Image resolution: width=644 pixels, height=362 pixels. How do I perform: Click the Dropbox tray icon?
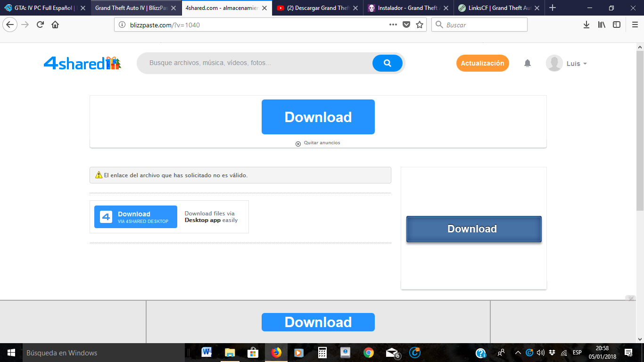pos(552,353)
